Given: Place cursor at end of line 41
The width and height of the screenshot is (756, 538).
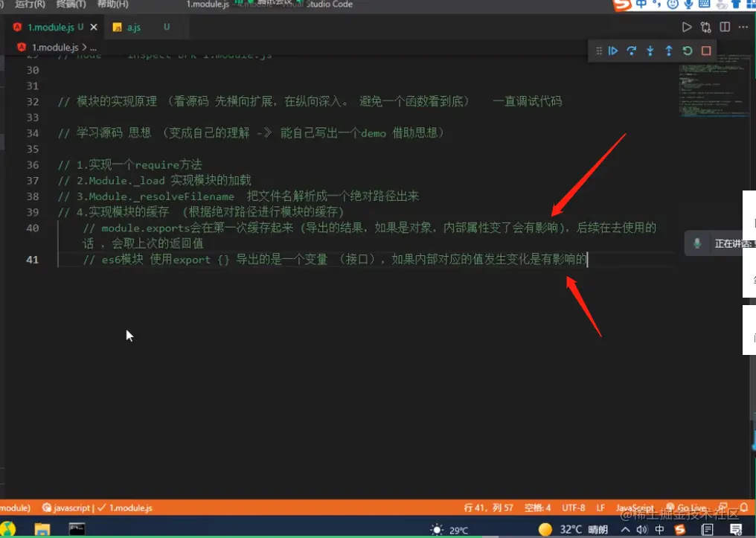Looking at the screenshot, I should (x=587, y=260).
